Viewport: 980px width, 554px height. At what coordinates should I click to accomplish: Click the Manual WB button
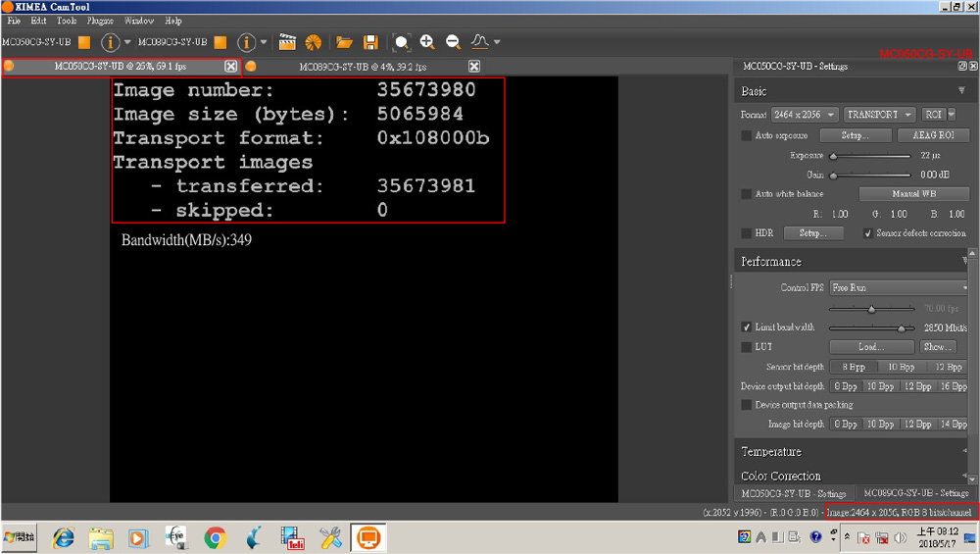click(913, 194)
